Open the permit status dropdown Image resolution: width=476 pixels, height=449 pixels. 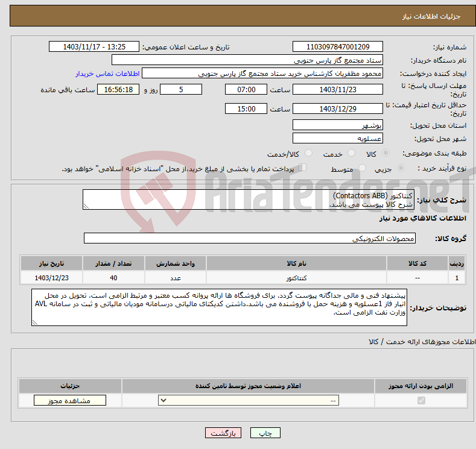point(249,401)
